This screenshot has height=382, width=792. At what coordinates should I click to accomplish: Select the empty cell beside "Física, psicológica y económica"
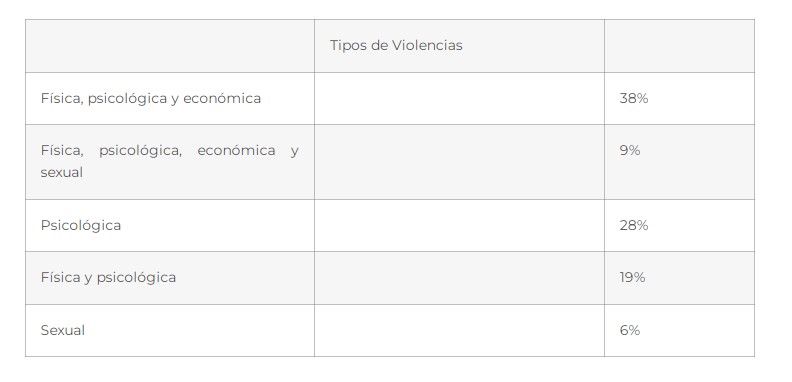click(459, 99)
